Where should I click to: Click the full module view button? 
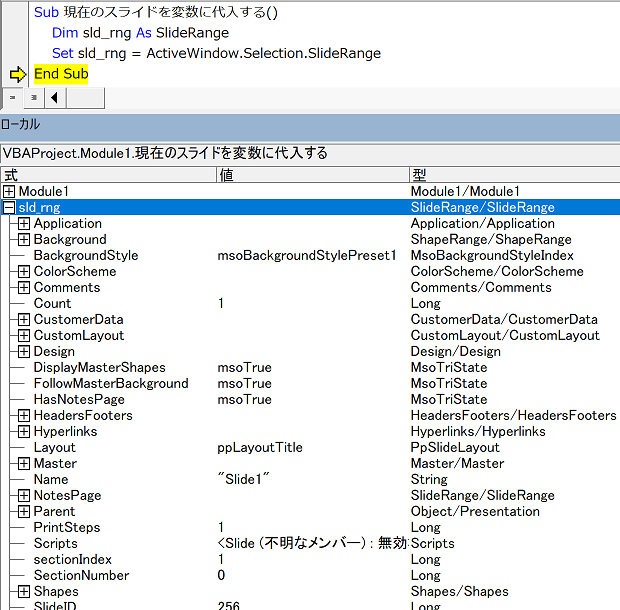[x=34, y=98]
